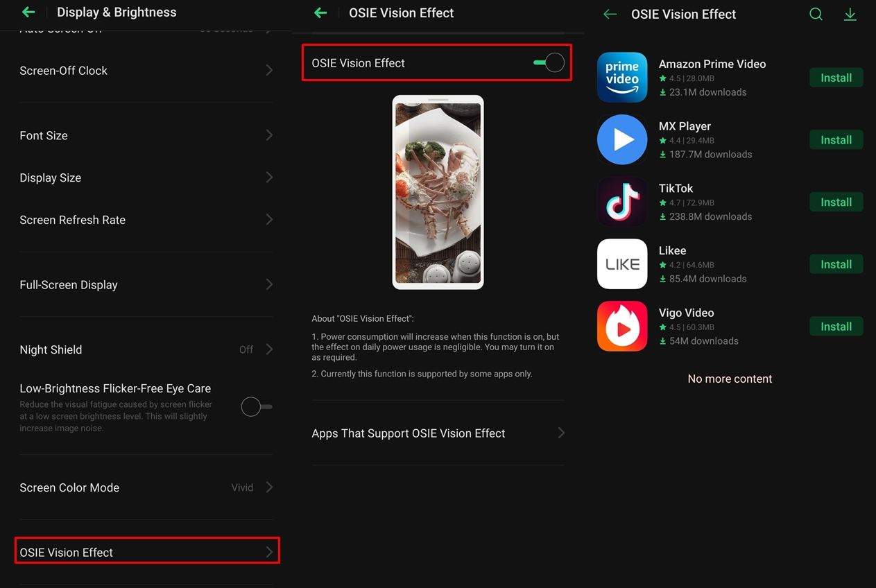Expand Apps That Support OSIE chevron

[561, 433]
